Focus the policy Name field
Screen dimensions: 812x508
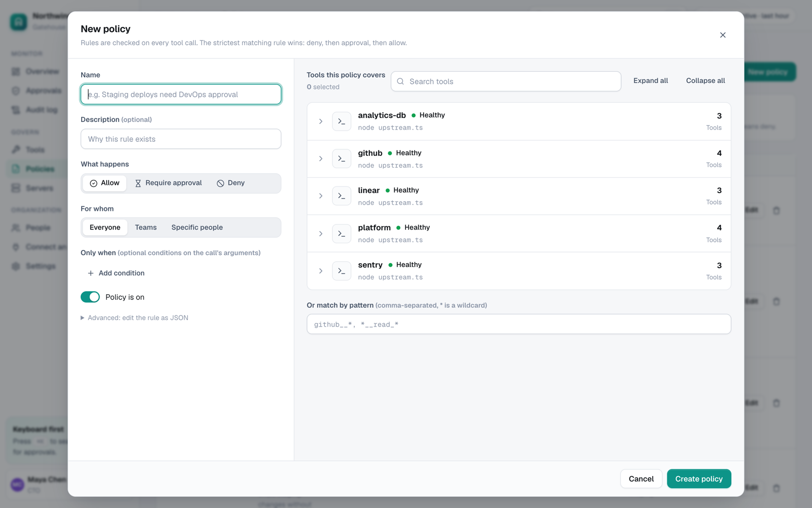click(181, 94)
